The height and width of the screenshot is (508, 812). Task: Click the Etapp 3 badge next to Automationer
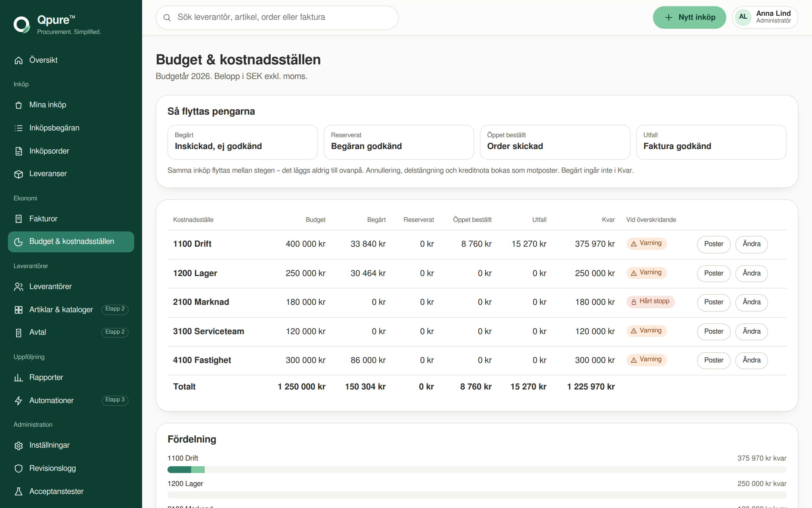(x=115, y=400)
